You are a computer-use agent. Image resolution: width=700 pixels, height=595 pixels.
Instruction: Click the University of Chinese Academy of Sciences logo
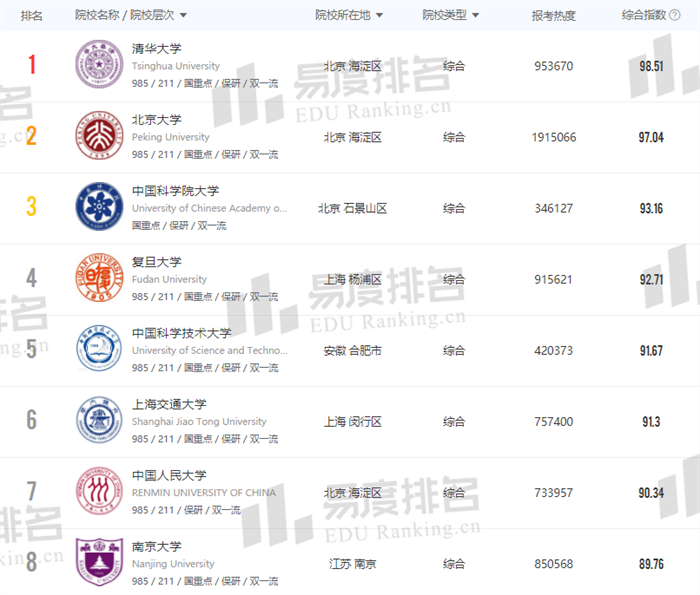coord(99,206)
